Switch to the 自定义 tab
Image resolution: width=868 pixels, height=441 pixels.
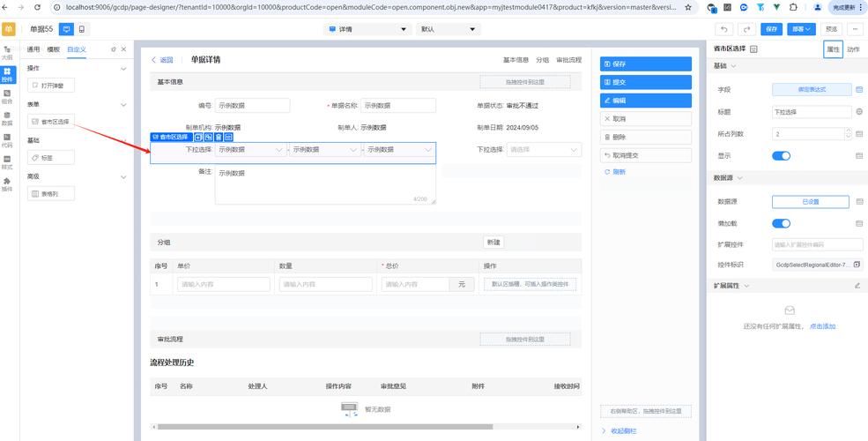click(x=77, y=49)
